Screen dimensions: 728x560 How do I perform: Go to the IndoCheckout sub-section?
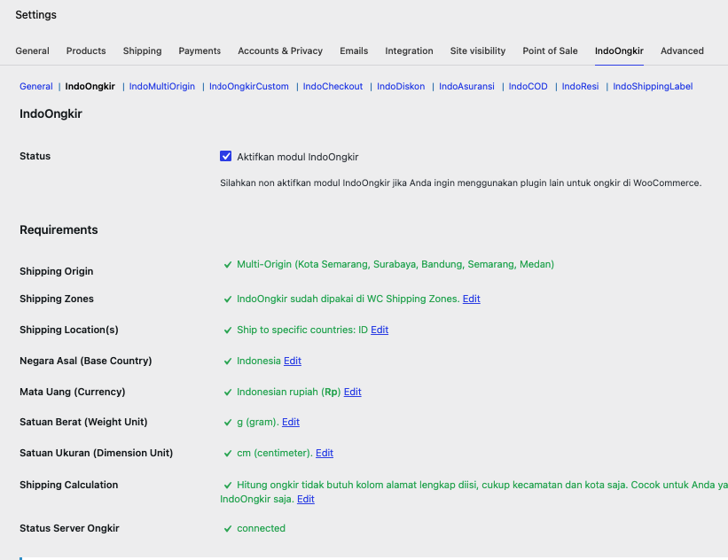(x=333, y=86)
